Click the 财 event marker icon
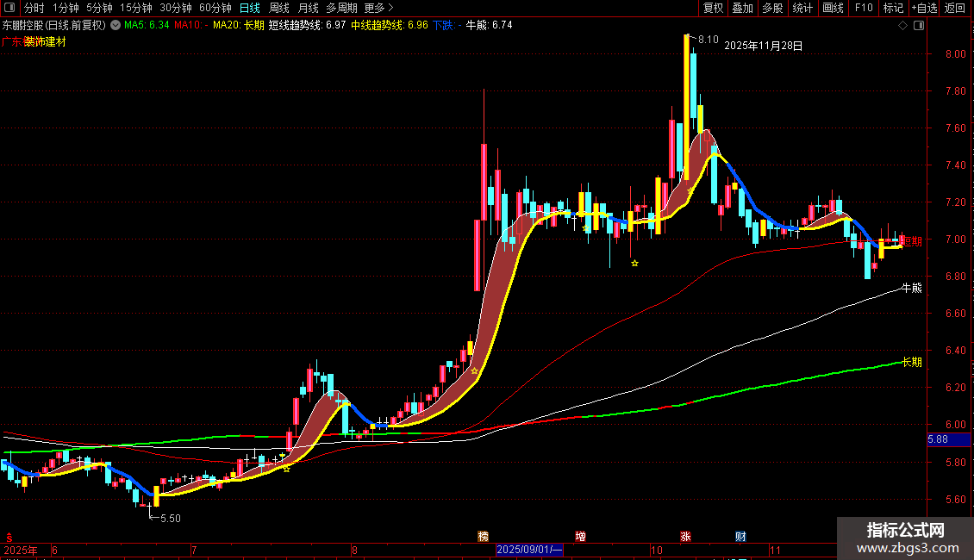974x560 pixels. tap(740, 537)
